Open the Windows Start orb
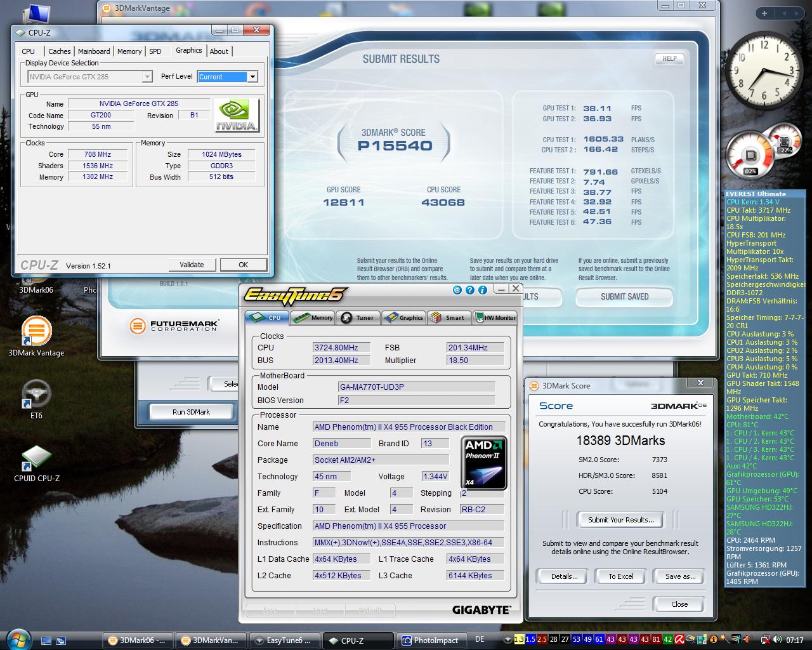Image resolution: width=812 pixels, height=650 pixels. 18,639
